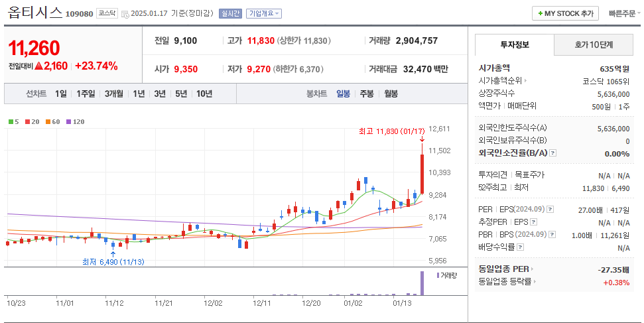Click the green 5-day moving average legend
This screenshot has height=323, width=644.
[x=14, y=121]
